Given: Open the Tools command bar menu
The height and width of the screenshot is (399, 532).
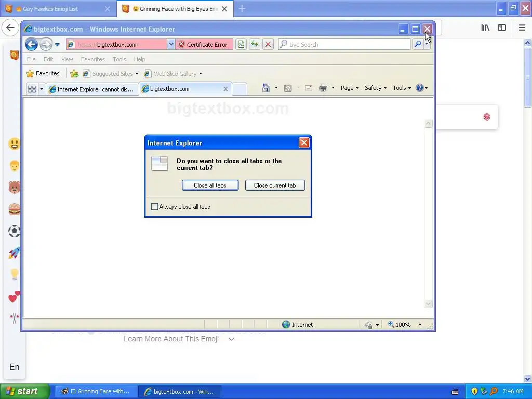Looking at the screenshot, I should [x=402, y=88].
